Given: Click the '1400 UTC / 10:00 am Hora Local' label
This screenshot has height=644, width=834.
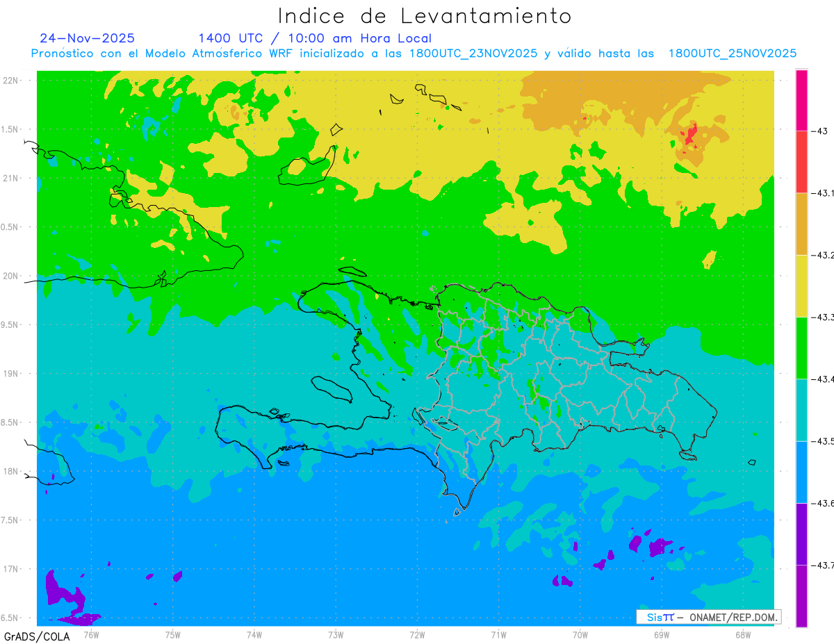Looking at the screenshot, I should point(315,38).
